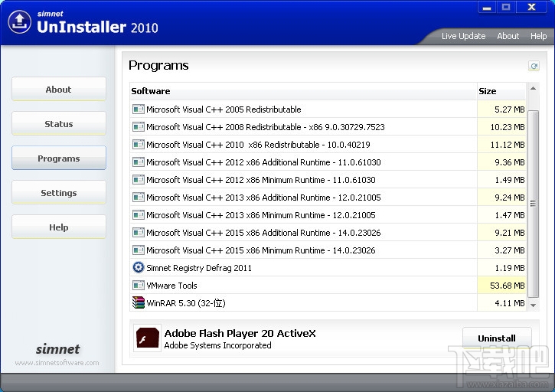Click the 10.23 MB size cell

click(501, 127)
